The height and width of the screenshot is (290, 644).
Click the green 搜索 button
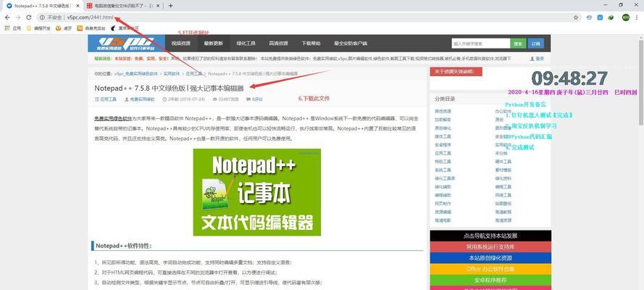[519, 43]
